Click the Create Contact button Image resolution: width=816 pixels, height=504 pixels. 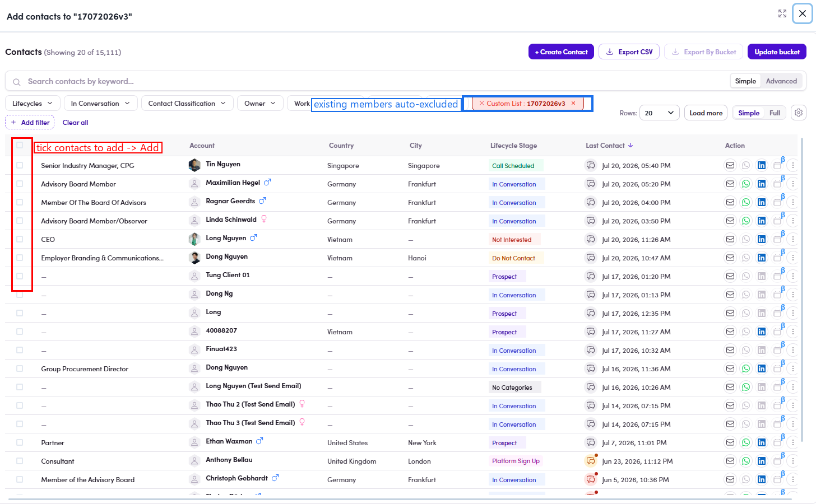click(x=561, y=52)
